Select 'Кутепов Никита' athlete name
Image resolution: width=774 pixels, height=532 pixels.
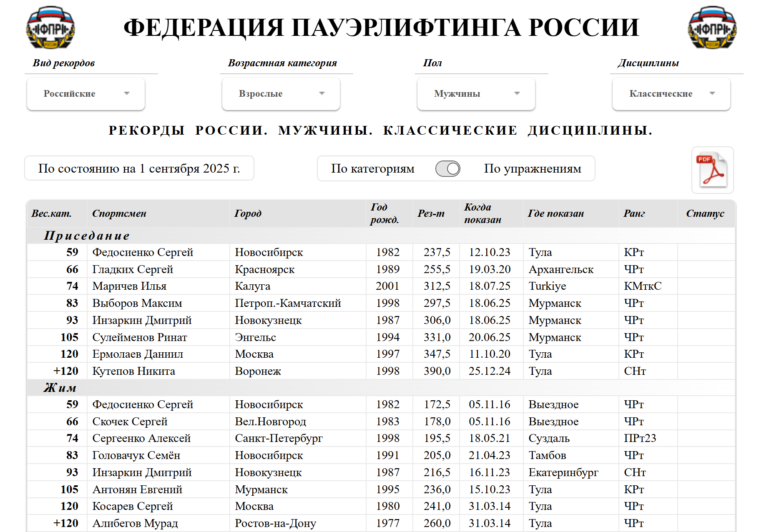point(133,371)
